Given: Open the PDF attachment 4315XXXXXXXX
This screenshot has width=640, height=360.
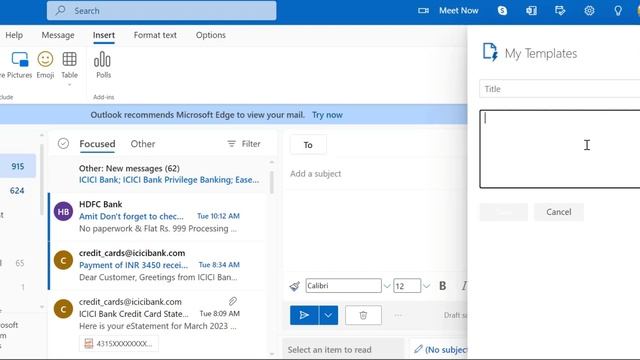Looking at the screenshot, I should tap(119, 344).
